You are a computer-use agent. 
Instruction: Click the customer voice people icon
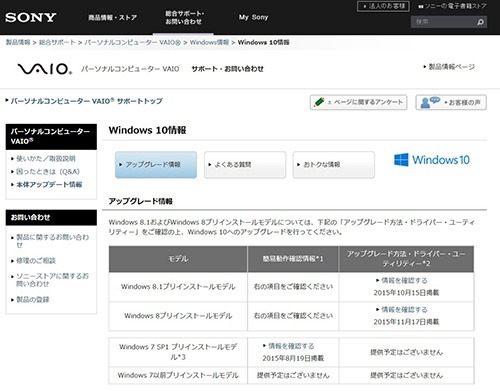[430, 102]
